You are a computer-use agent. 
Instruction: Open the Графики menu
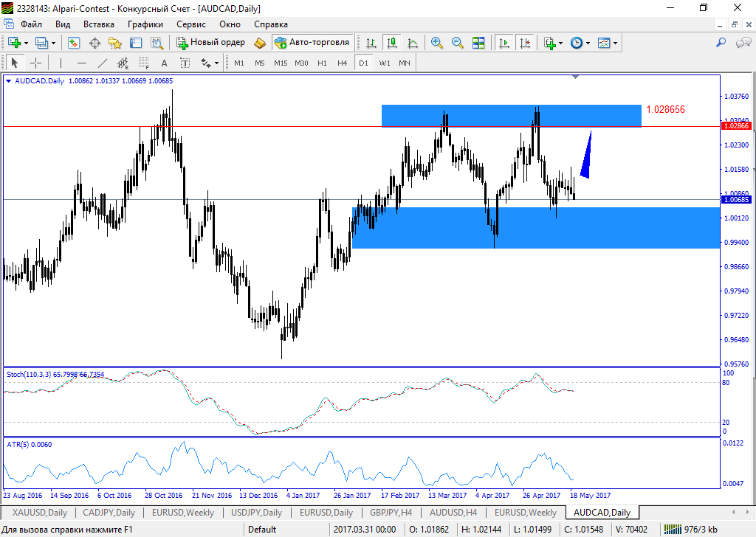145,24
